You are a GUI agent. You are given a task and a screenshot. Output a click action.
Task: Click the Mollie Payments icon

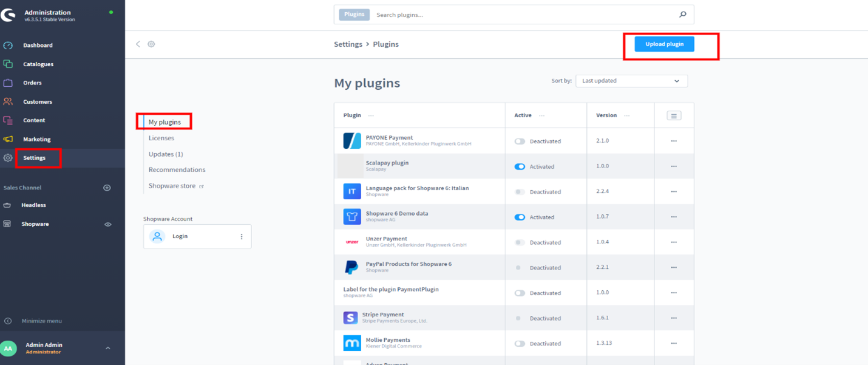[352, 343]
